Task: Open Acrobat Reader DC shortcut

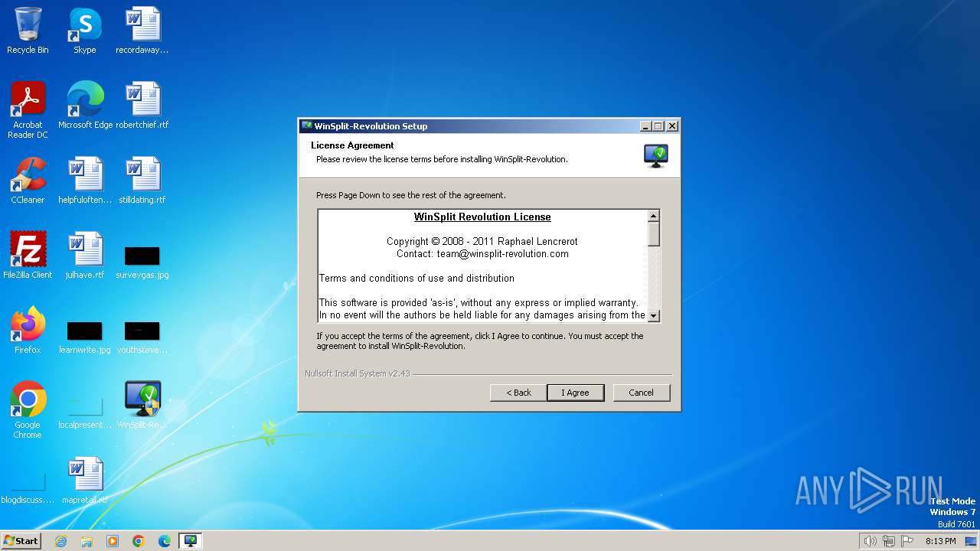Action: click(28, 109)
